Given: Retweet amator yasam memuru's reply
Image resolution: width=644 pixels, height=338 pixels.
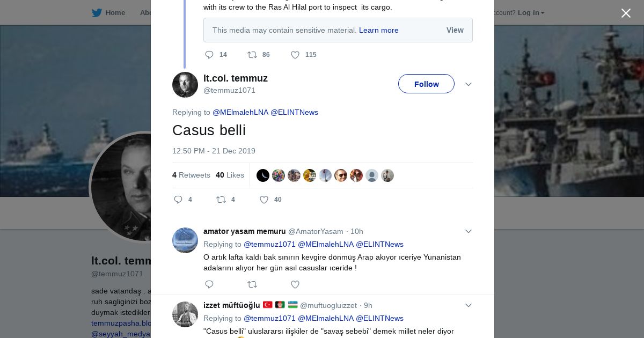Looking at the screenshot, I should [x=252, y=284].
